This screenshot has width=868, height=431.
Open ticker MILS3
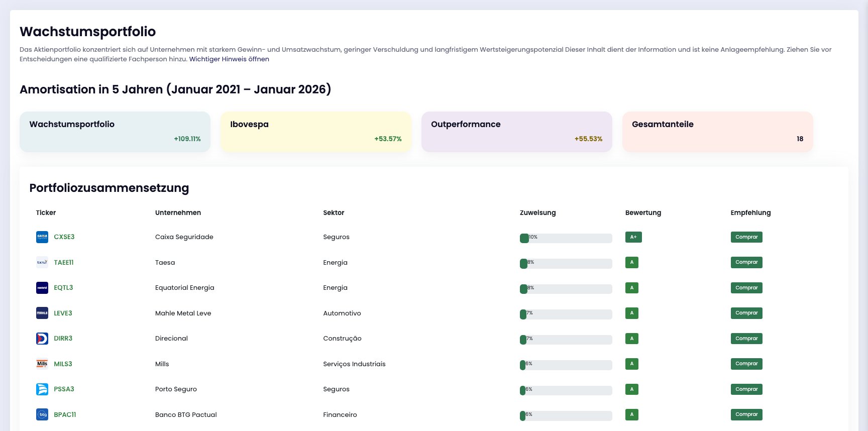pos(63,364)
